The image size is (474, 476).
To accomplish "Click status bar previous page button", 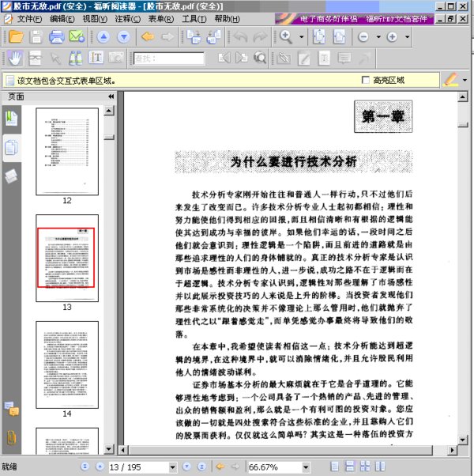I will click(100, 467).
